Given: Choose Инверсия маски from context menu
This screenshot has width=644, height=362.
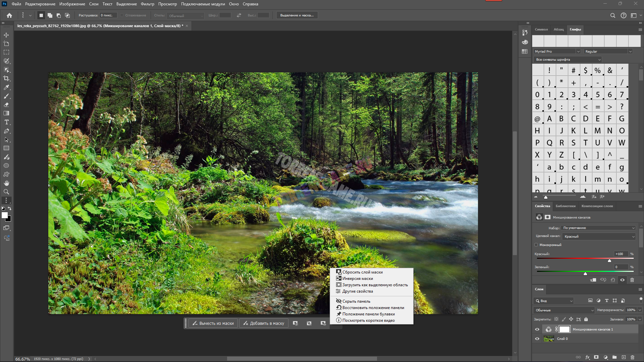Looking at the screenshot, I should point(358,279).
